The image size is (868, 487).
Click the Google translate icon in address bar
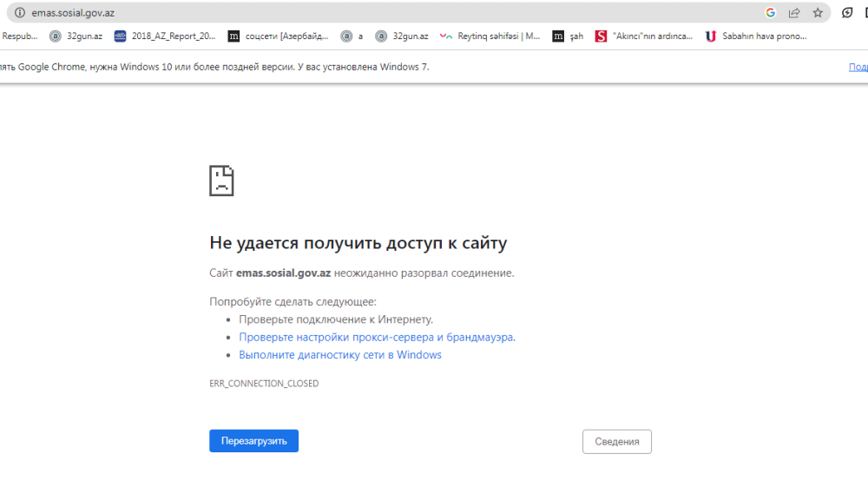pyautogui.click(x=770, y=13)
